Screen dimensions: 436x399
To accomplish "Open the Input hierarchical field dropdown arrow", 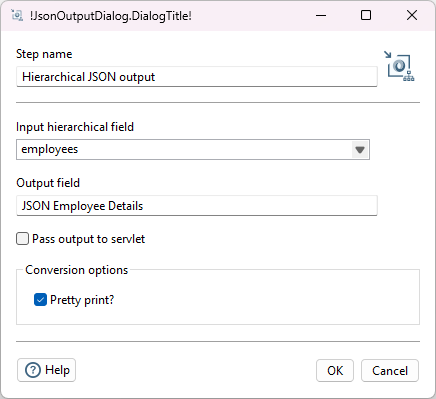I will 360,150.
